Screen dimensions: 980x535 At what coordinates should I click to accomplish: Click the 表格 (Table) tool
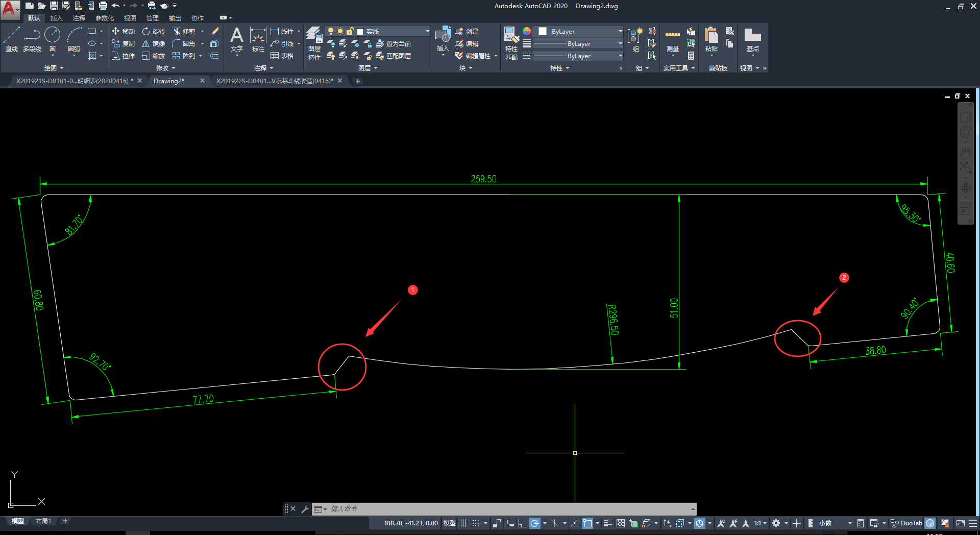pos(282,56)
